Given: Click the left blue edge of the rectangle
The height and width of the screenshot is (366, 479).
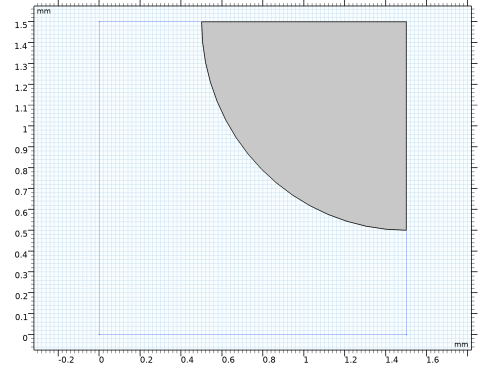Looking at the screenshot, I should pyautogui.click(x=99, y=178).
